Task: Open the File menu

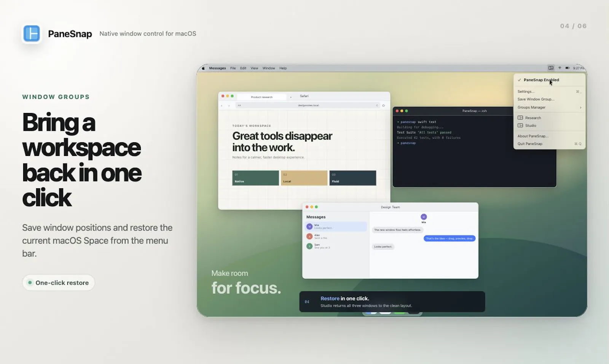Action: pyautogui.click(x=233, y=68)
